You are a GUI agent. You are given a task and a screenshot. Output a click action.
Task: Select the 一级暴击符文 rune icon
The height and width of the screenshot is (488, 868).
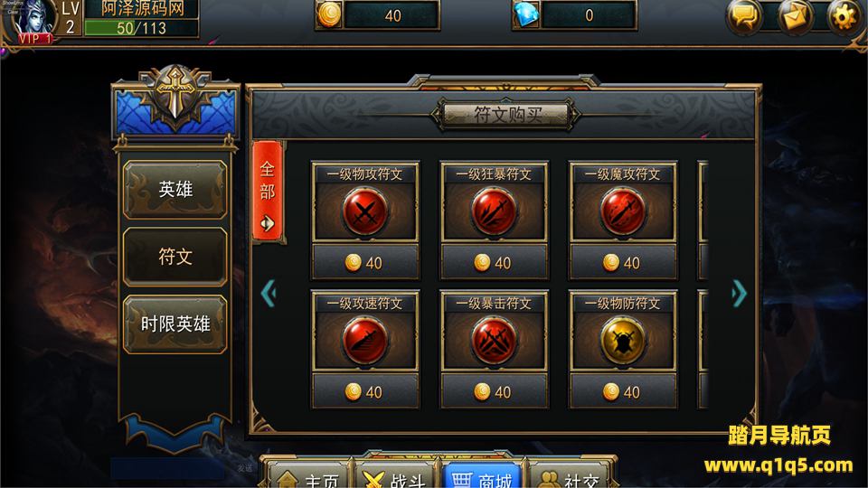tap(494, 341)
